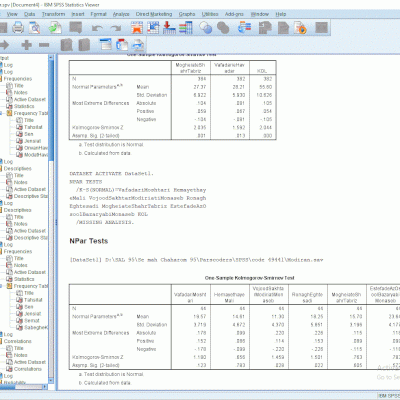This screenshot has width=400, height=400.
Task: Click the Associate autoscript icon
Action: pyautogui.click(x=265, y=28)
